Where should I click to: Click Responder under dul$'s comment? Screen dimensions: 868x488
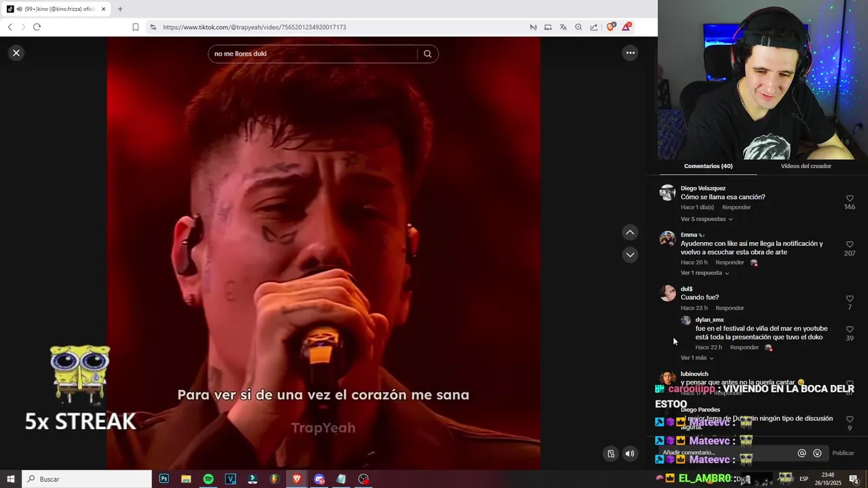(730, 308)
